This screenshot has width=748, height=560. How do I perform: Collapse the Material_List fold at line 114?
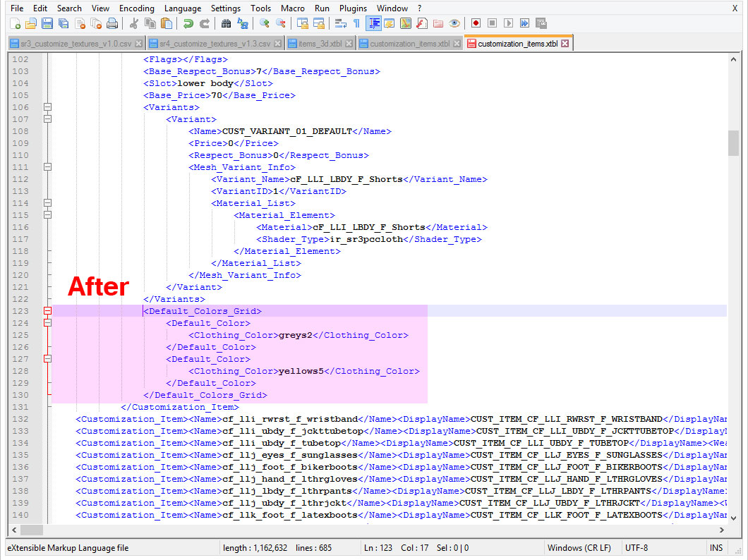pos(47,203)
